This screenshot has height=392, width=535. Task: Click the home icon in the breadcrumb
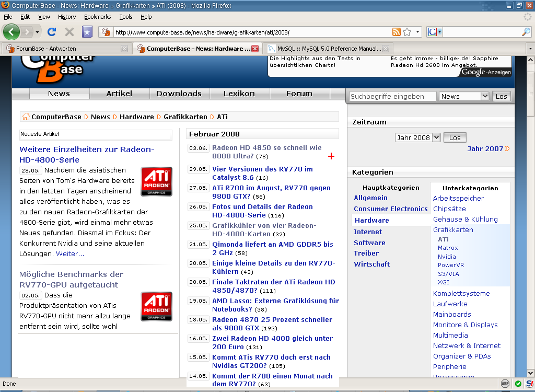click(26, 117)
